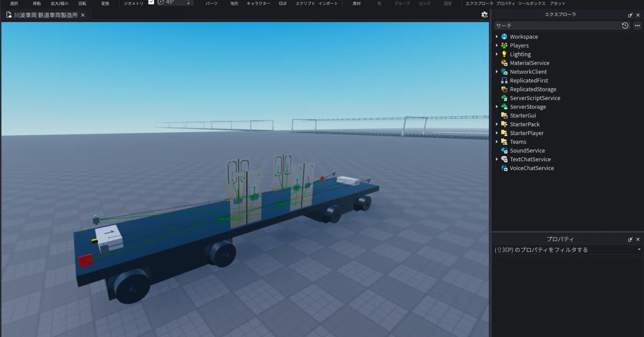
Task: Open the ツールボックス panel
Action: point(532,3)
